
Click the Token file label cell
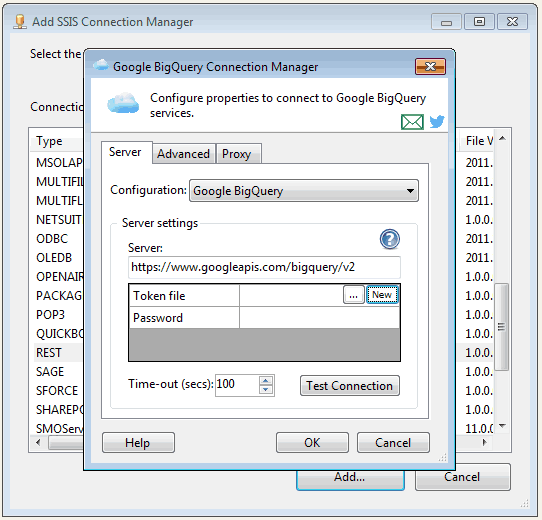pos(184,295)
